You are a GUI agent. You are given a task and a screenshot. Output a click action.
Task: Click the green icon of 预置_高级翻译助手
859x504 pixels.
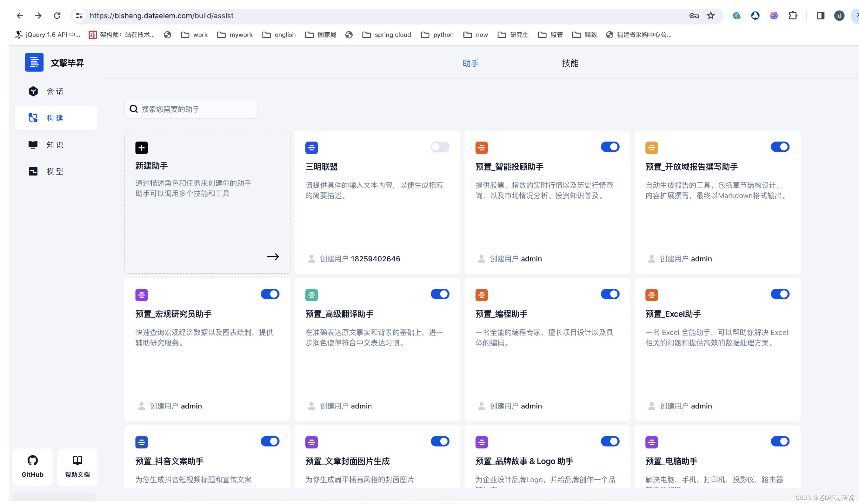(x=311, y=295)
